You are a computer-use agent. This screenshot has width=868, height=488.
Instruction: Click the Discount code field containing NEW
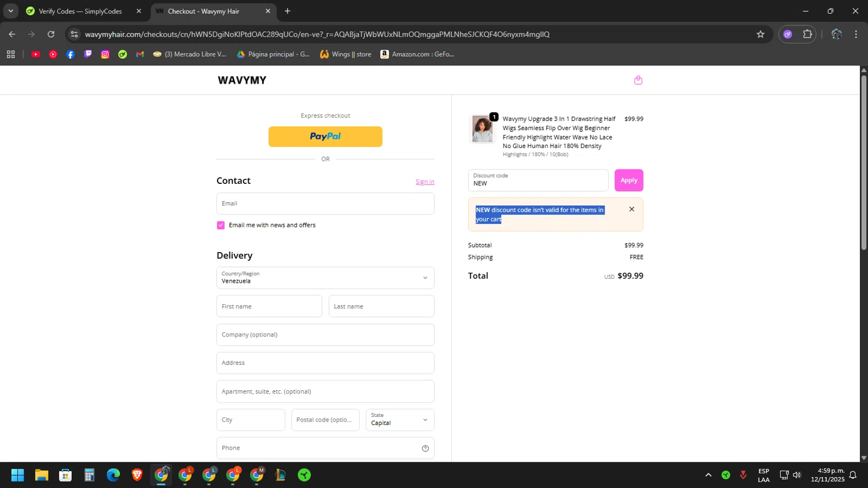538,180
